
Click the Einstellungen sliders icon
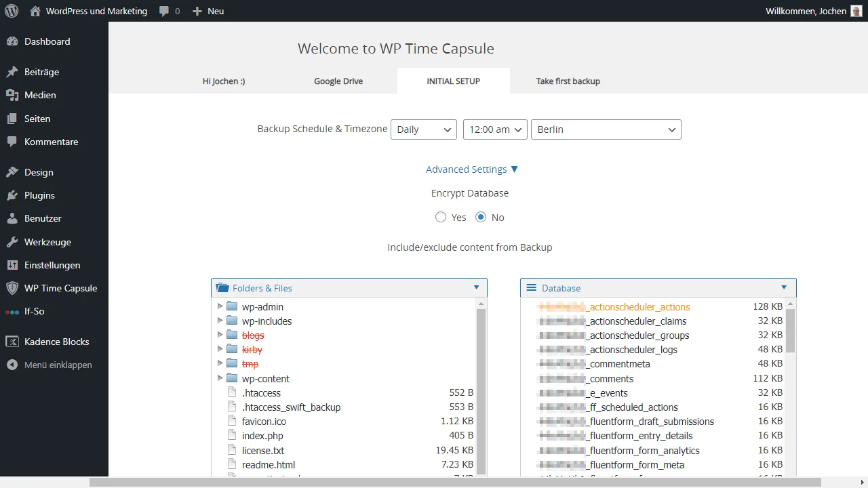coord(12,265)
